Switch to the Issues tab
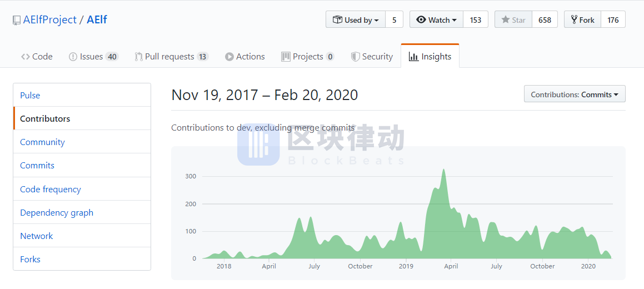644x289 pixels. click(x=94, y=57)
